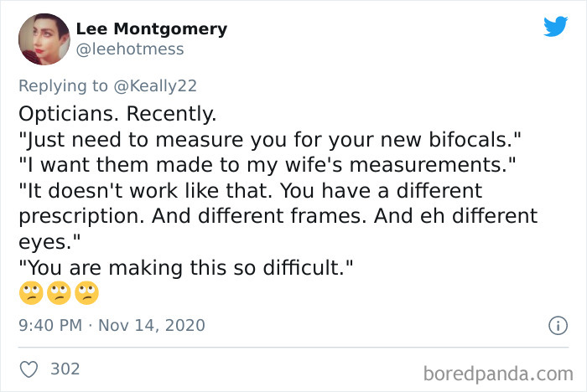Click the middle eye-roll emoji

click(58, 292)
